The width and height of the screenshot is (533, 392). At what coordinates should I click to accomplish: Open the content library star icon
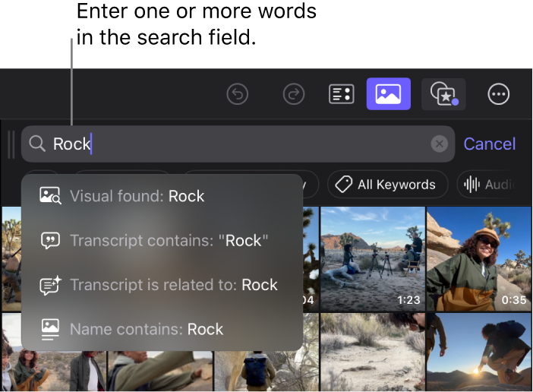(x=443, y=94)
